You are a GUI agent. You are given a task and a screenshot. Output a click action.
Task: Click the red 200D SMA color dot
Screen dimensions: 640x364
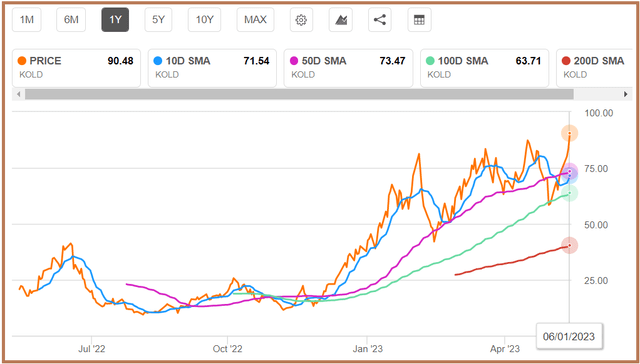(x=566, y=61)
